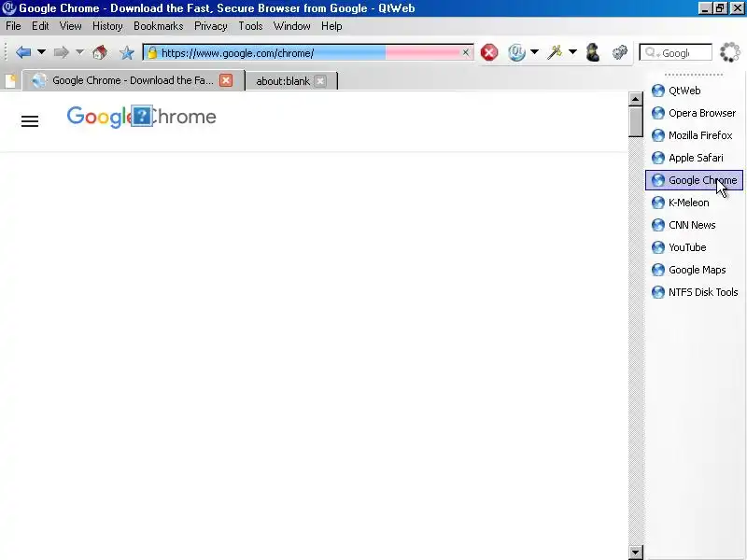Open the Google Chrome bookmark
The width and height of the screenshot is (747, 560).
click(x=694, y=180)
